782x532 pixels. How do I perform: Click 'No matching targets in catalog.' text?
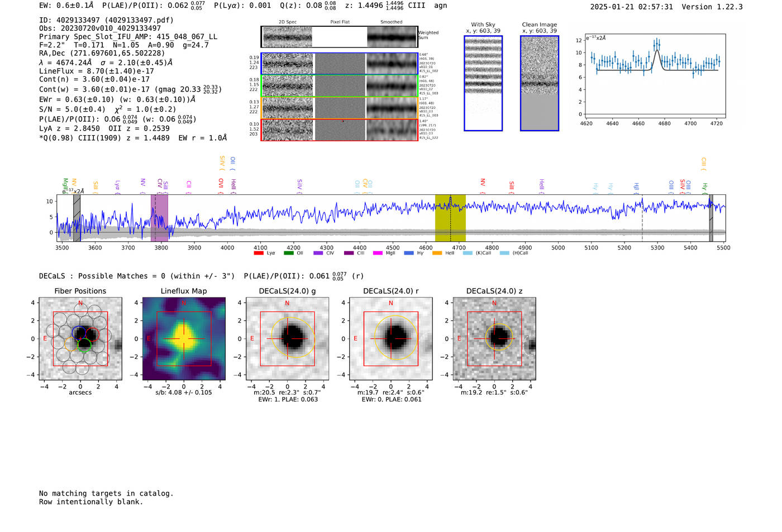[x=106, y=493]
